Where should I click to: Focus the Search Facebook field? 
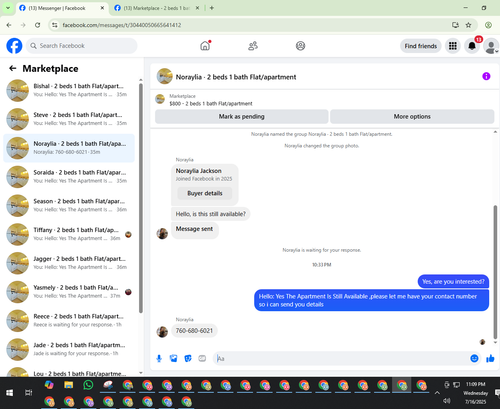click(x=82, y=46)
